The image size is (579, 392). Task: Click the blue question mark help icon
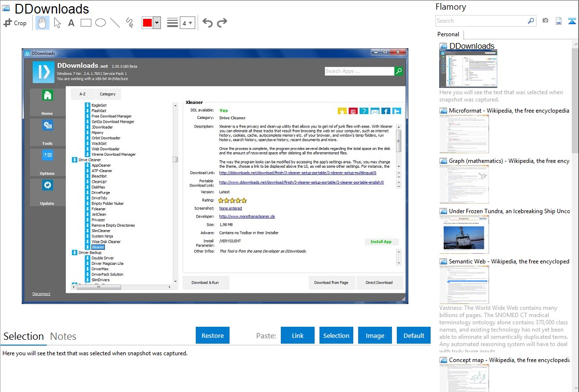[364, 111]
